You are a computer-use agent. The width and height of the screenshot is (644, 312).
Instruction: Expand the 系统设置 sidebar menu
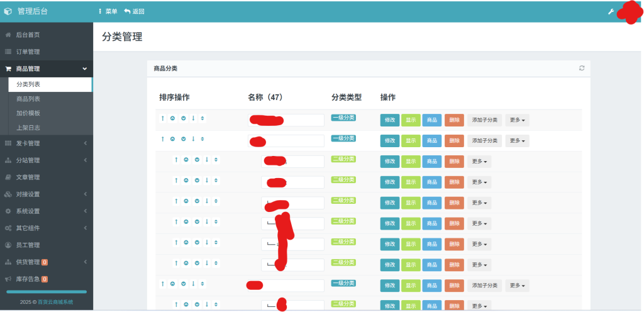[47, 211]
